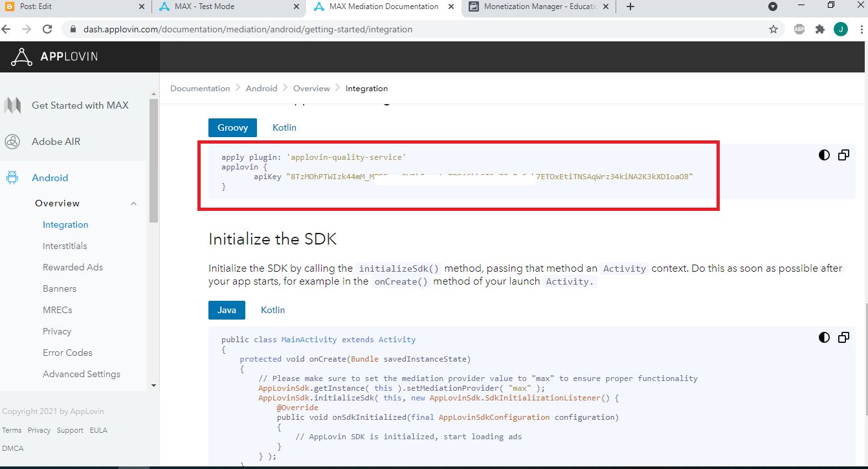Click the sidebar scroll down arrow
This screenshot has width=868, height=469.
point(154,386)
